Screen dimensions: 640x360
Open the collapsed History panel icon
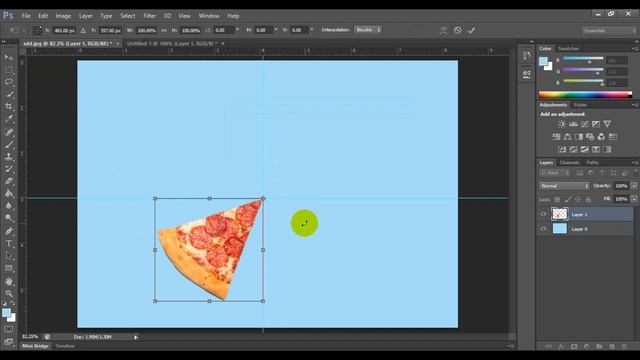pos(527,56)
